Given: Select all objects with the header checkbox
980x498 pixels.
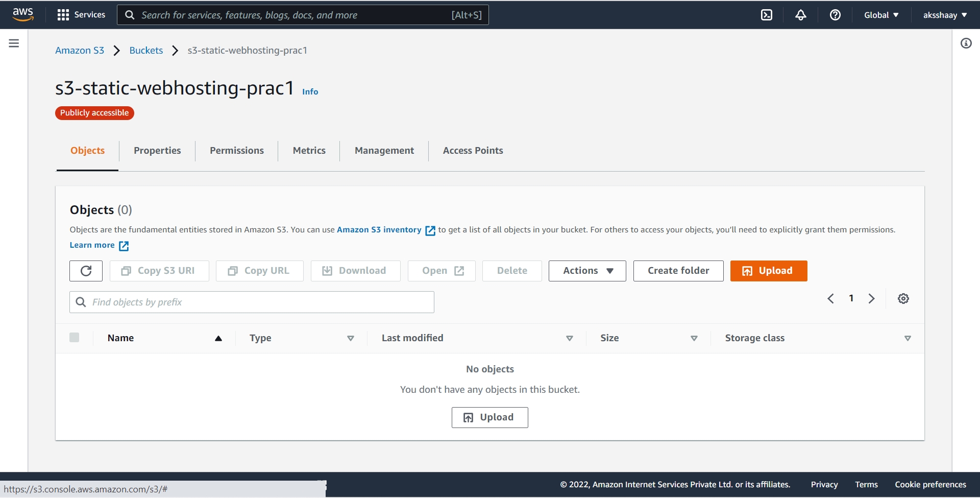Looking at the screenshot, I should (x=75, y=337).
